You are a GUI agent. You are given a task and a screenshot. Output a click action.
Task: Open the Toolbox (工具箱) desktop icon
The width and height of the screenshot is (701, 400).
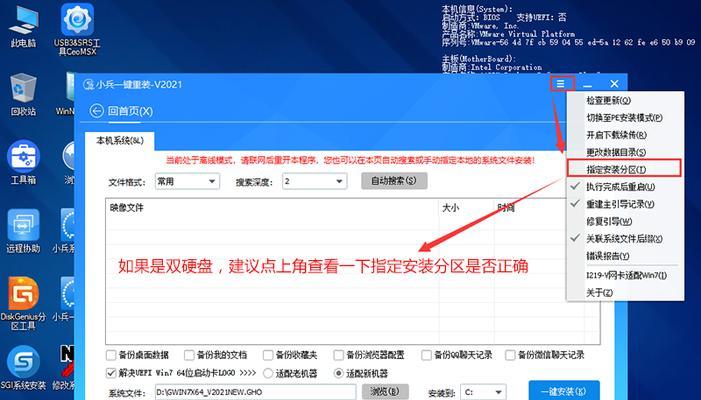click(x=23, y=163)
